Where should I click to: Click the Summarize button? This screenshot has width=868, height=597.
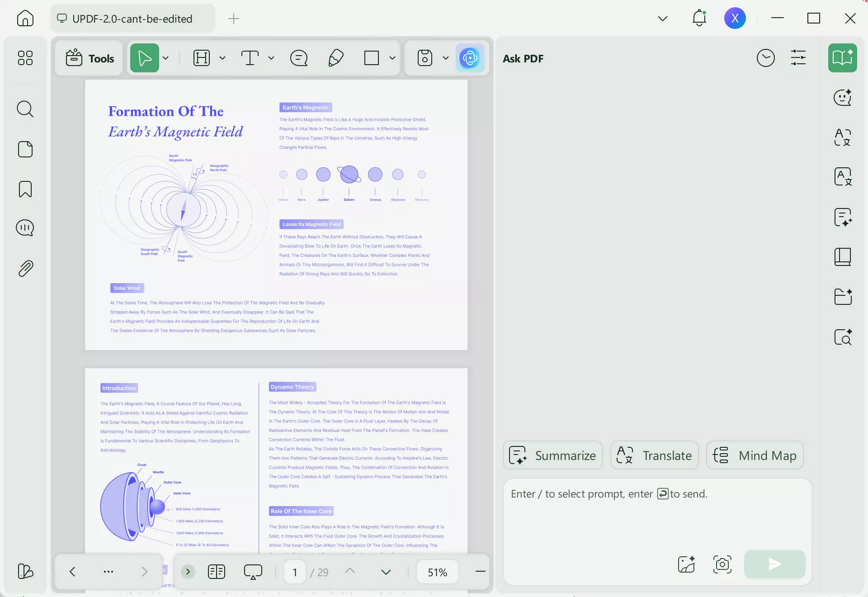553,455
